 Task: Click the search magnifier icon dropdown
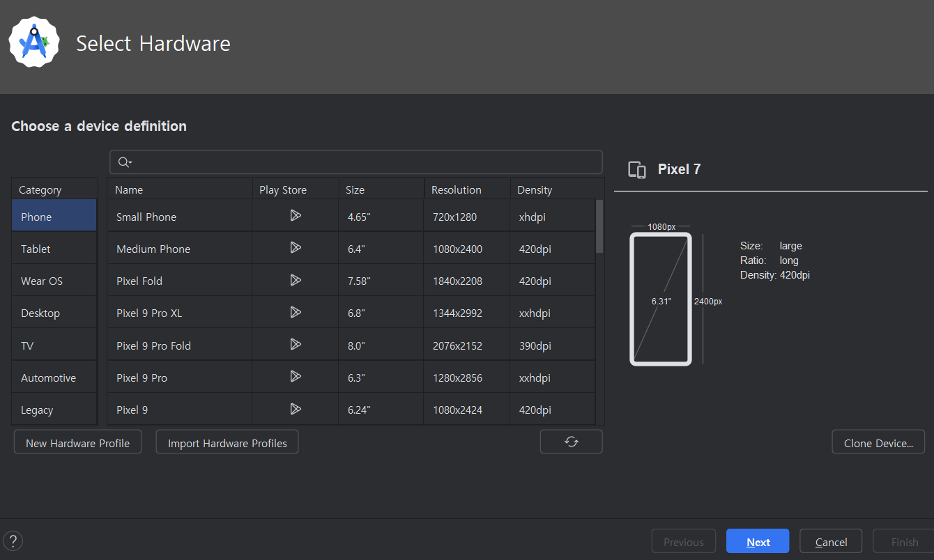pos(125,162)
